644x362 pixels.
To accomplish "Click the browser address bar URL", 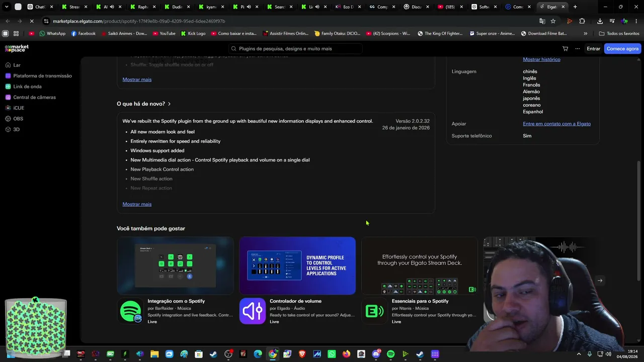I will click(x=139, y=21).
